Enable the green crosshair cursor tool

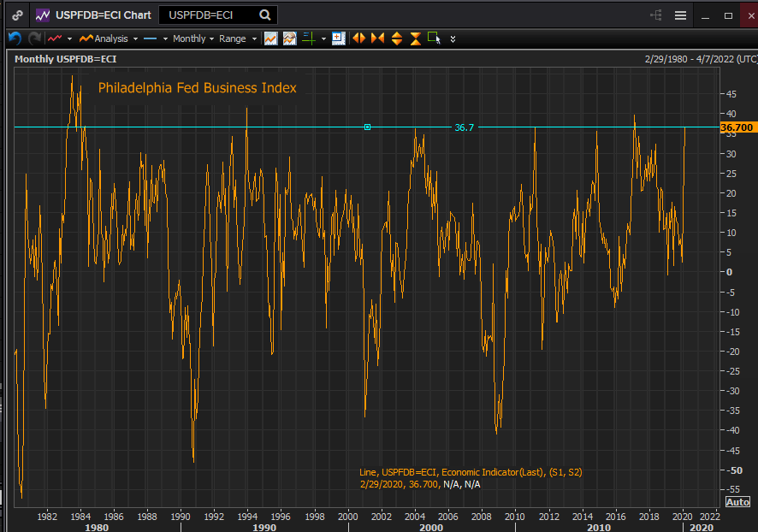coord(309,38)
